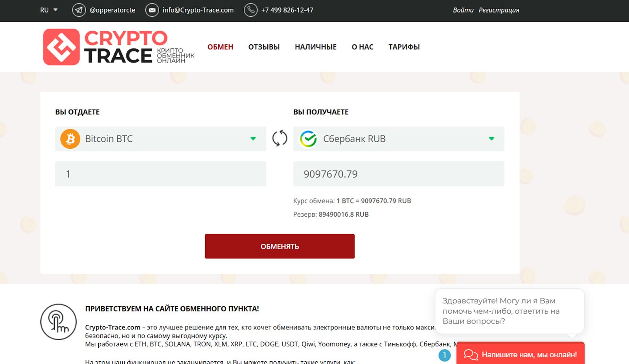Click the chat bubbles icon in widget
This screenshot has width=629, height=364.
point(471,355)
